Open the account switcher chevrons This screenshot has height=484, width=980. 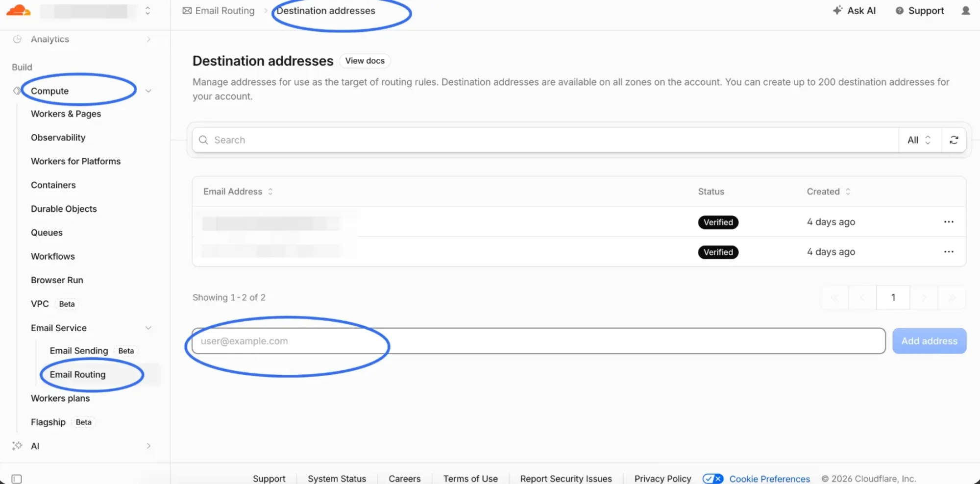click(x=147, y=11)
